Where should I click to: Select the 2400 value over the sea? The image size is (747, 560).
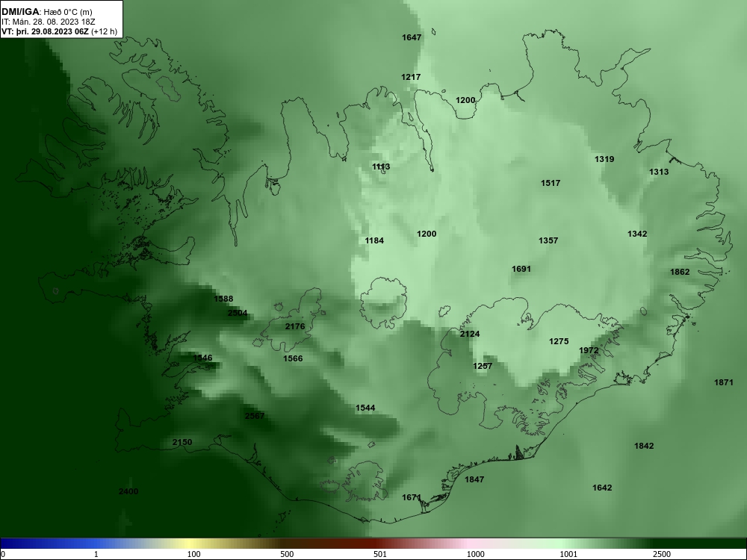click(x=128, y=491)
